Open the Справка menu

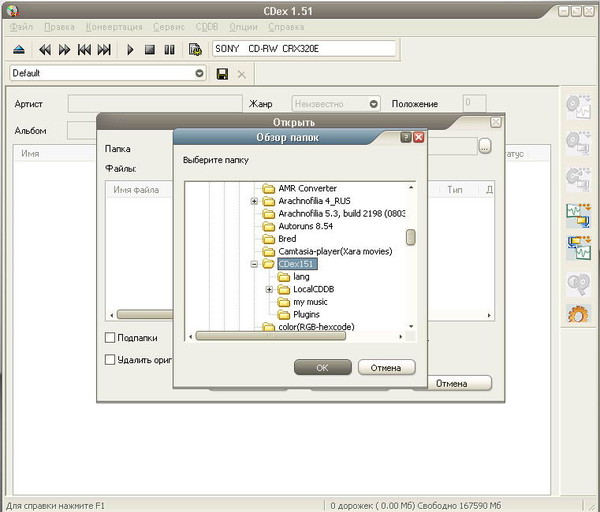[286, 27]
